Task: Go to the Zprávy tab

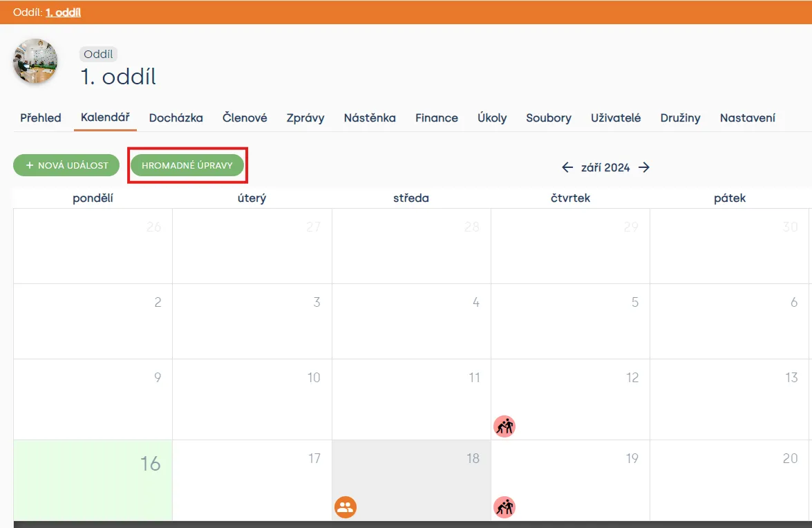Action: pyautogui.click(x=305, y=118)
